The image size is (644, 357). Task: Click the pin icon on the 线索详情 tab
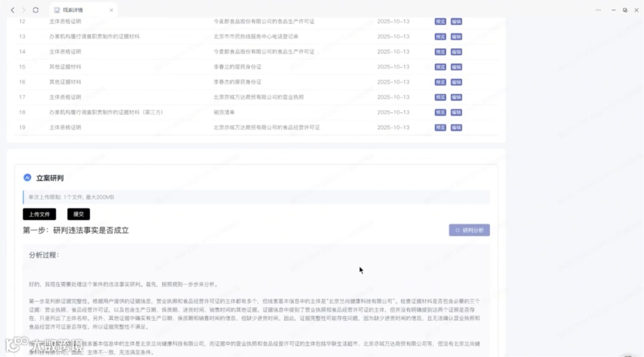57,9
